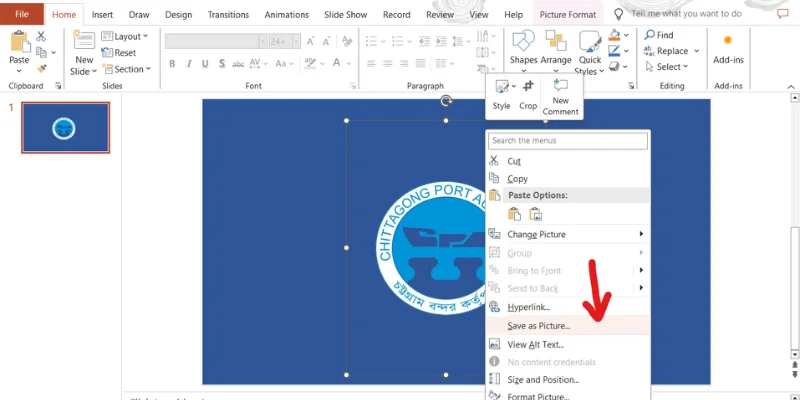Select slide 1 thumbnail
Screen dimensions: 800x400
point(65,128)
